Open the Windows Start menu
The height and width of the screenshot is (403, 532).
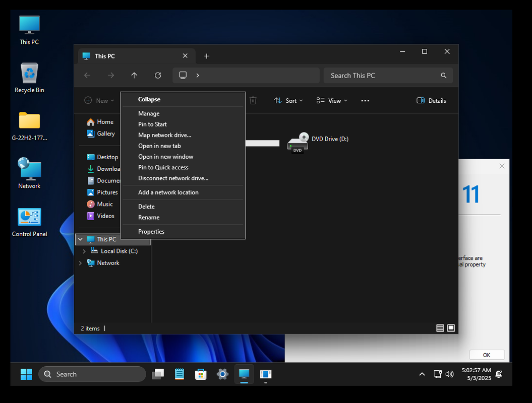26,374
